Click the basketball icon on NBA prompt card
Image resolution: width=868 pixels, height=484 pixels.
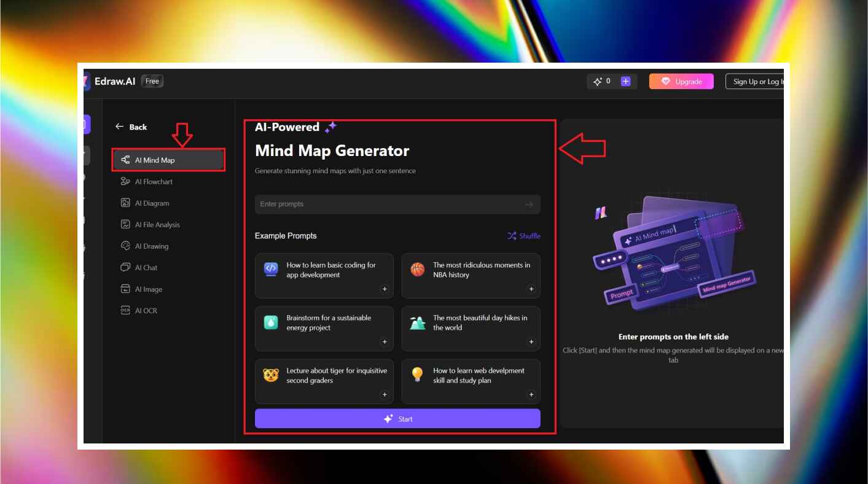point(418,269)
